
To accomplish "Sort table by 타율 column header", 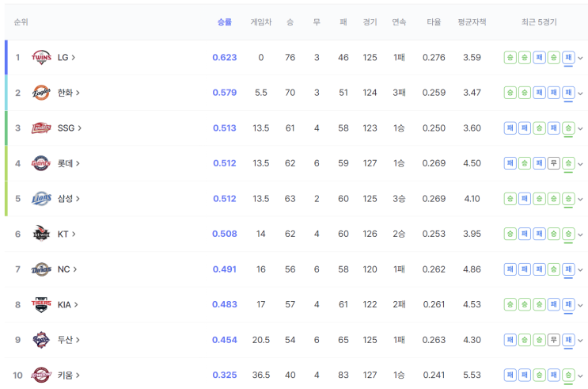I will [434, 22].
